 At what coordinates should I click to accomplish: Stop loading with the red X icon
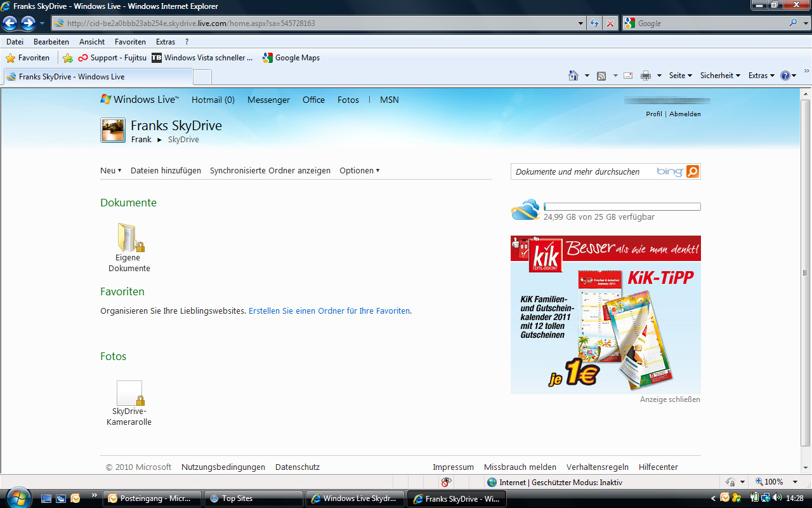610,23
